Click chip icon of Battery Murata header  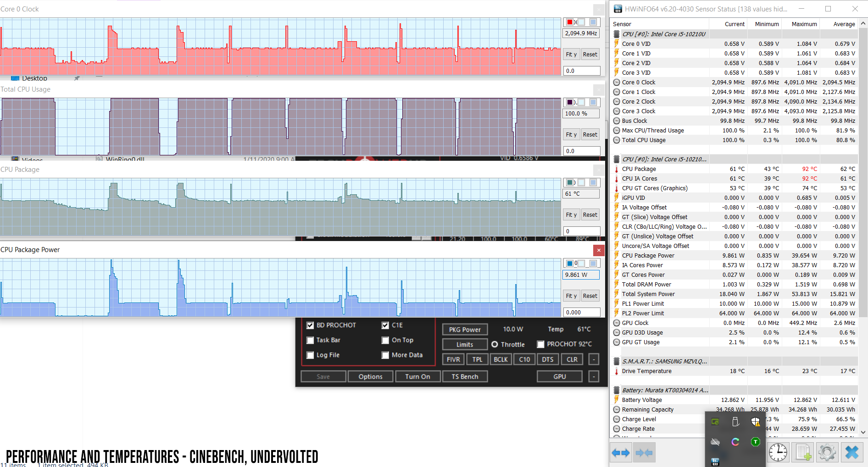click(x=617, y=390)
